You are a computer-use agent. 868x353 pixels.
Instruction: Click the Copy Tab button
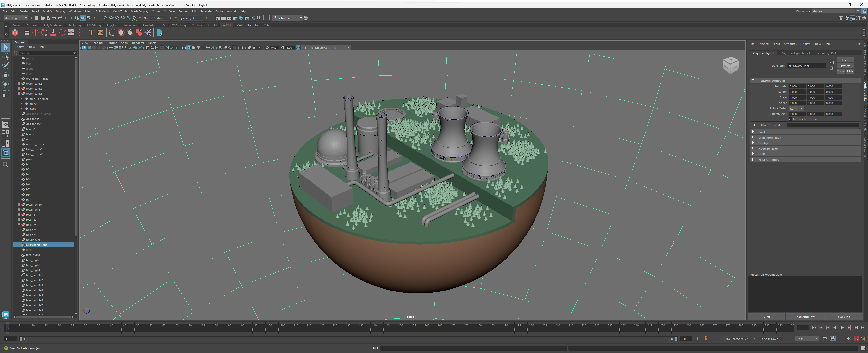point(844,317)
